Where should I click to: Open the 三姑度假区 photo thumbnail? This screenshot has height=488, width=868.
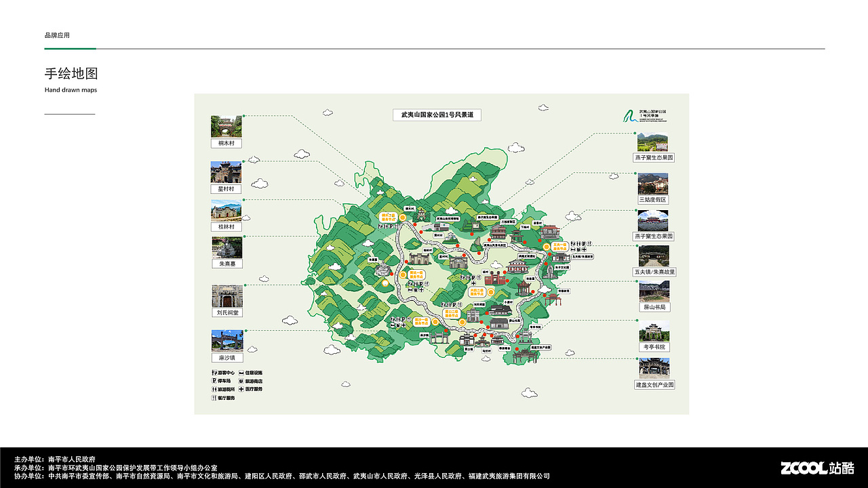tap(654, 184)
